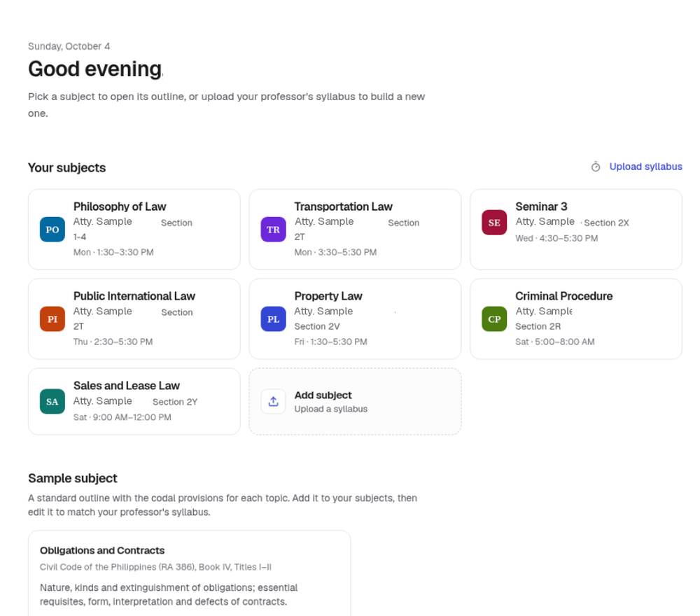The height and width of the screenshot is (616, 700).
Task: Click the timer icon beside Upload syllabus
Action: pyautogui.click(x=596, y=167)
